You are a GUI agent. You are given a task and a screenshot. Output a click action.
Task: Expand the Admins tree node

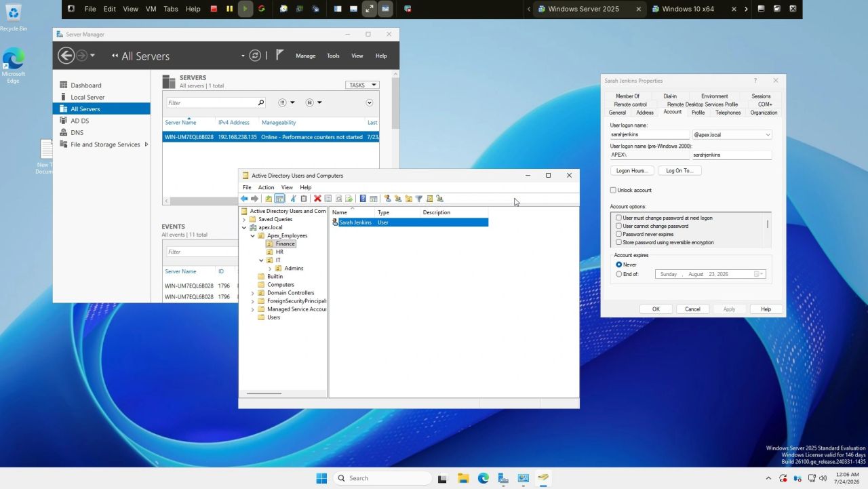270,268
